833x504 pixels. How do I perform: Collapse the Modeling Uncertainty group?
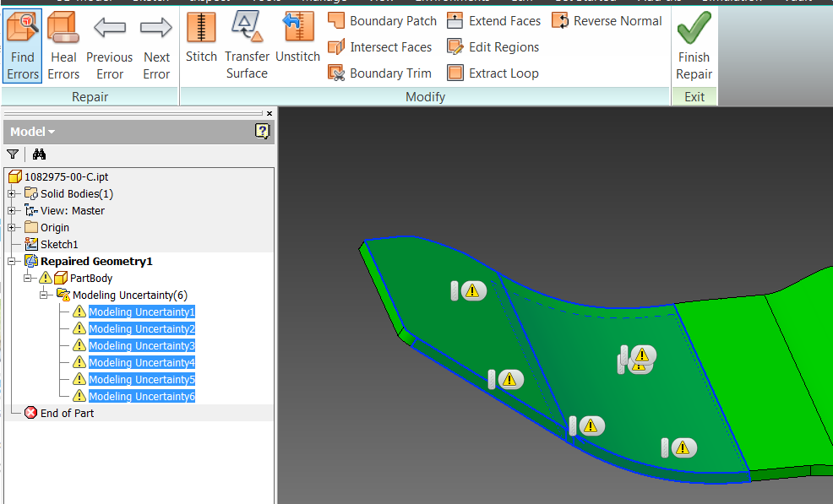(44, 295)
